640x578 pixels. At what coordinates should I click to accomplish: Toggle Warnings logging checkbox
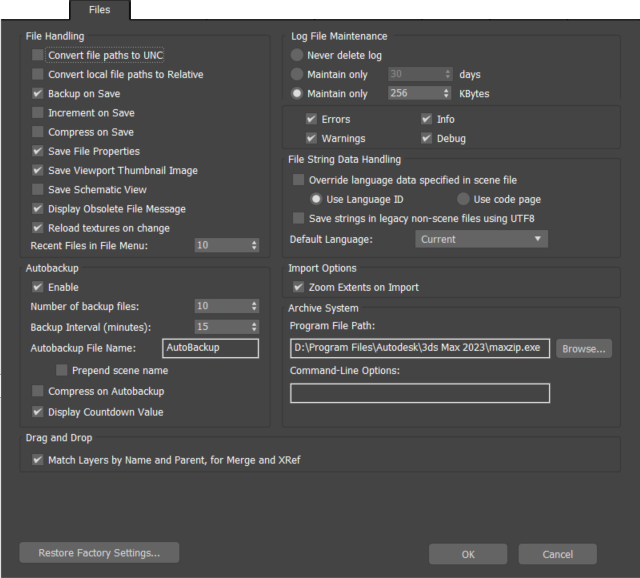click(x=311, y=138)
